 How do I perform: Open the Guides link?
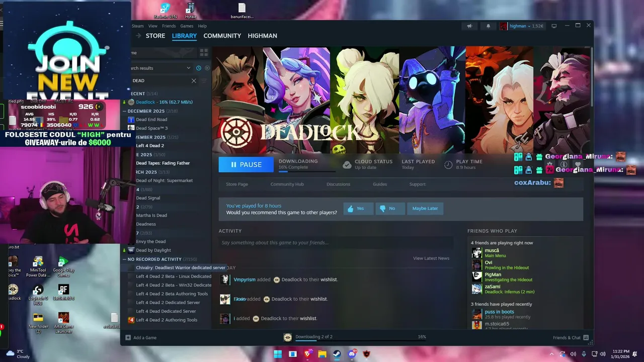click(380, 184)
